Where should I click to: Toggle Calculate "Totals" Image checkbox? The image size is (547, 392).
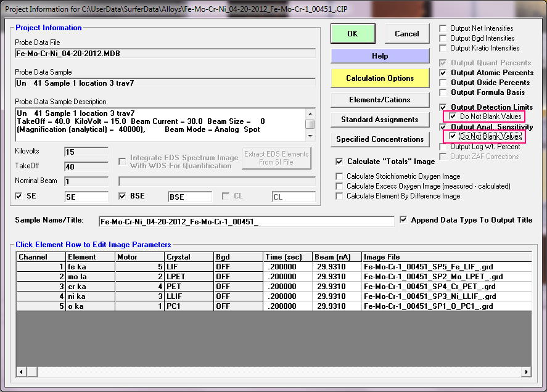340,161
